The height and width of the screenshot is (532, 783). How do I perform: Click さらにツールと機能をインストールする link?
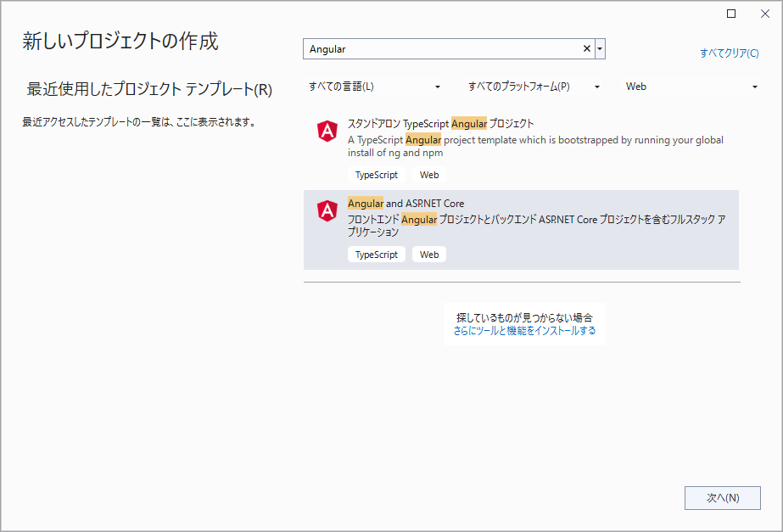coord(524,331)
